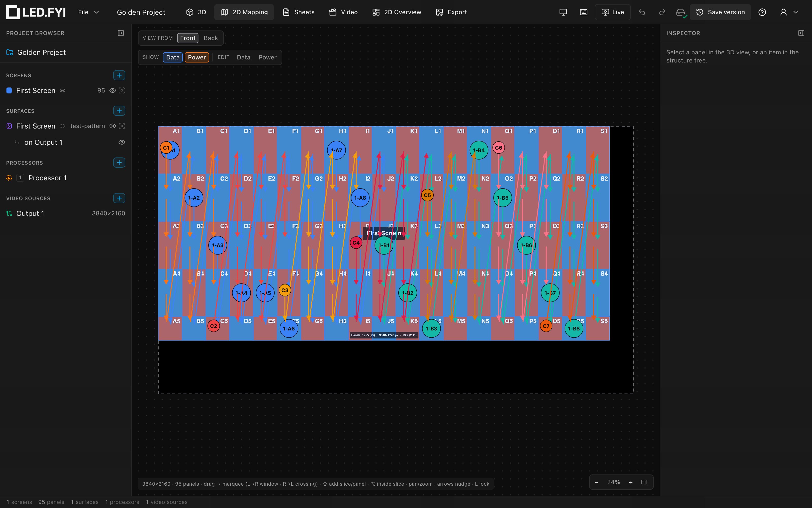This screenshot has width=812, height=508.
Task: Add a new surface with plus icon
Action: [119, 111]
